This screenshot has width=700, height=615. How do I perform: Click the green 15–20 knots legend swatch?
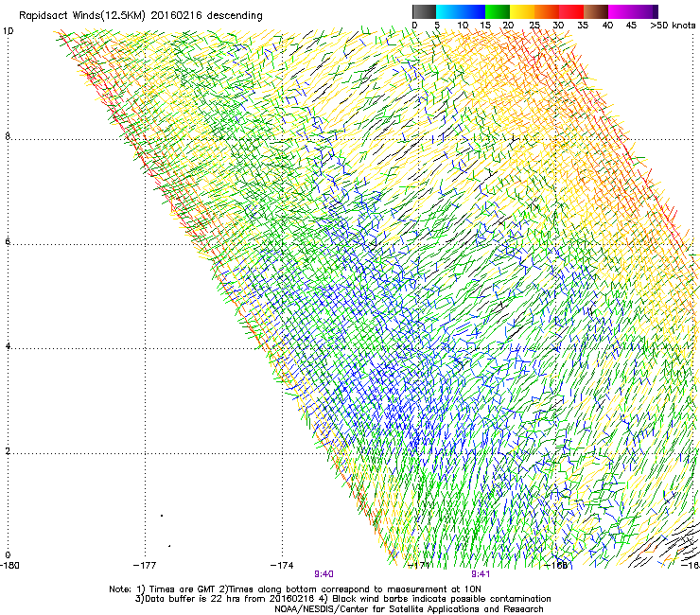[498, 11]
